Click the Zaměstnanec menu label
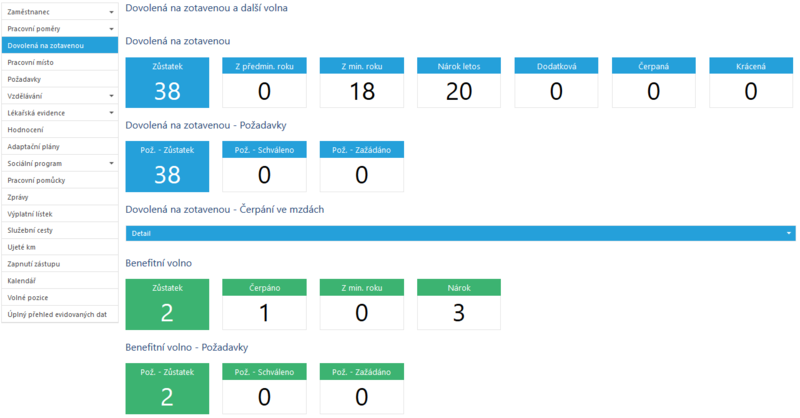 (x=29, y=12)
